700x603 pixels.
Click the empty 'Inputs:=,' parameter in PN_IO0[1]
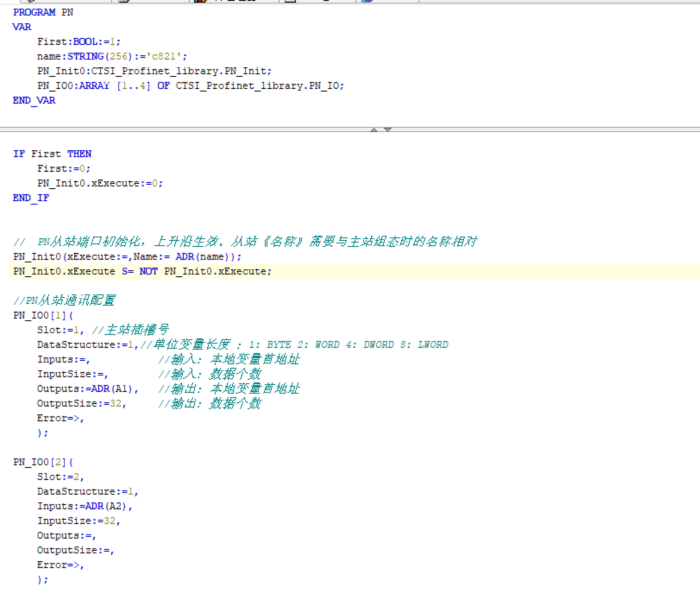click(64, 360)
